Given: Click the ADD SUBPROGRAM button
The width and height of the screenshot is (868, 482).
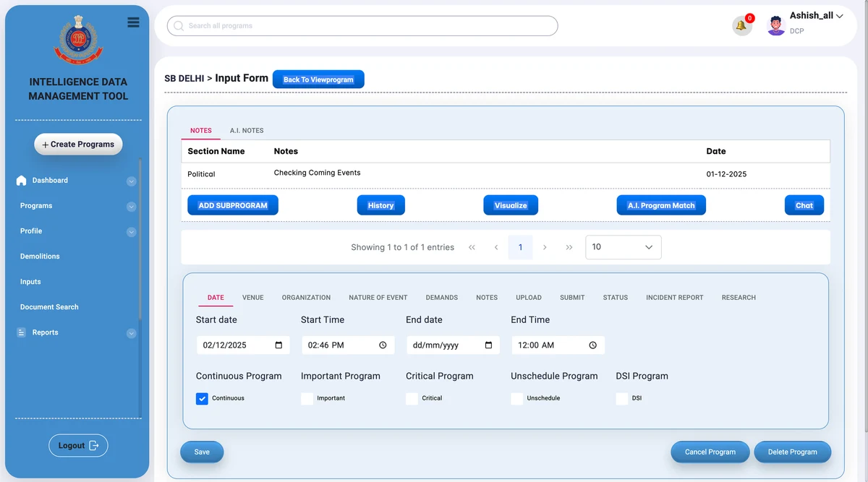Looking at the screenshot, I should [233, 205].
